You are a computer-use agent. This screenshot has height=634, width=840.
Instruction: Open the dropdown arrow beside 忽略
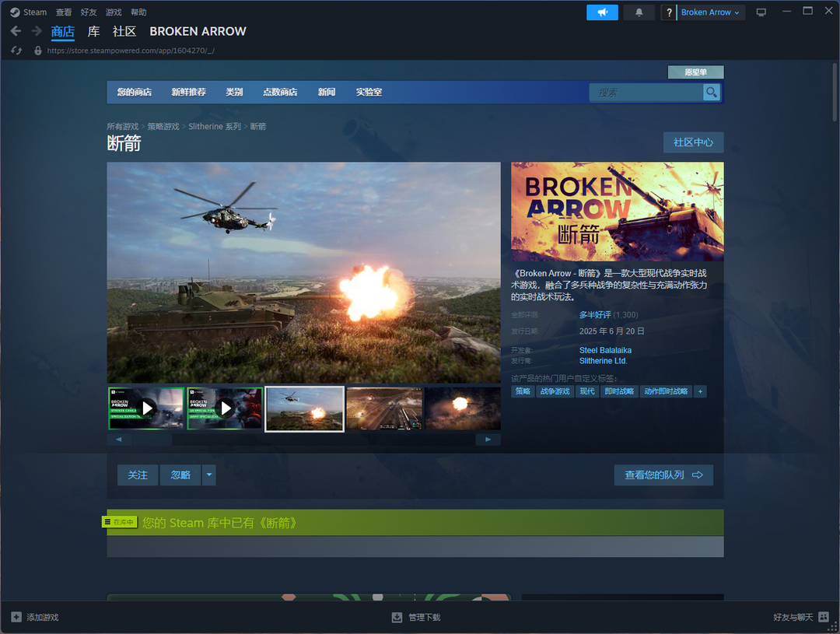point(208,475)
